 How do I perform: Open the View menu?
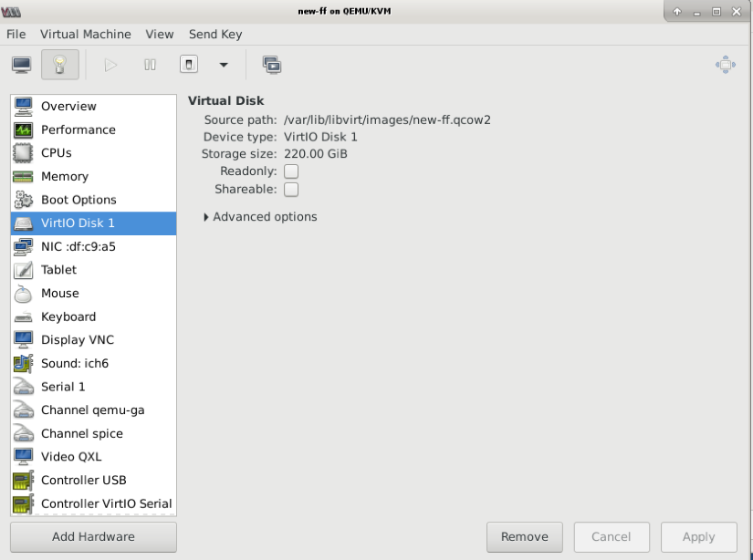tap(160, 34)
